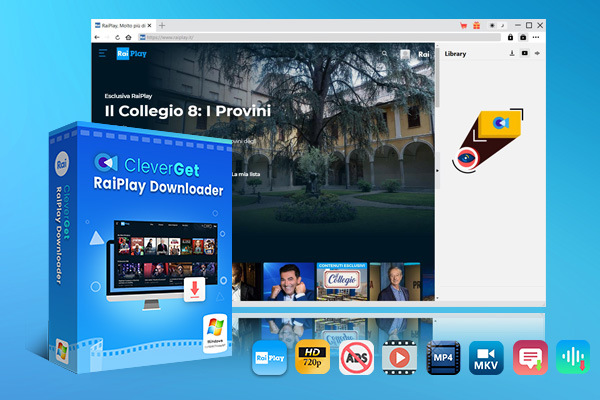Open a new tab with plus button

coord(162,26)
